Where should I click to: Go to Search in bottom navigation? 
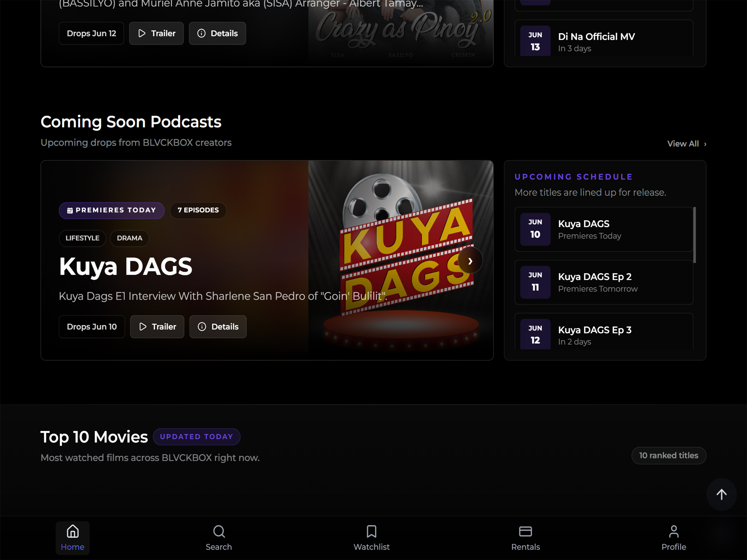[219, 538]
